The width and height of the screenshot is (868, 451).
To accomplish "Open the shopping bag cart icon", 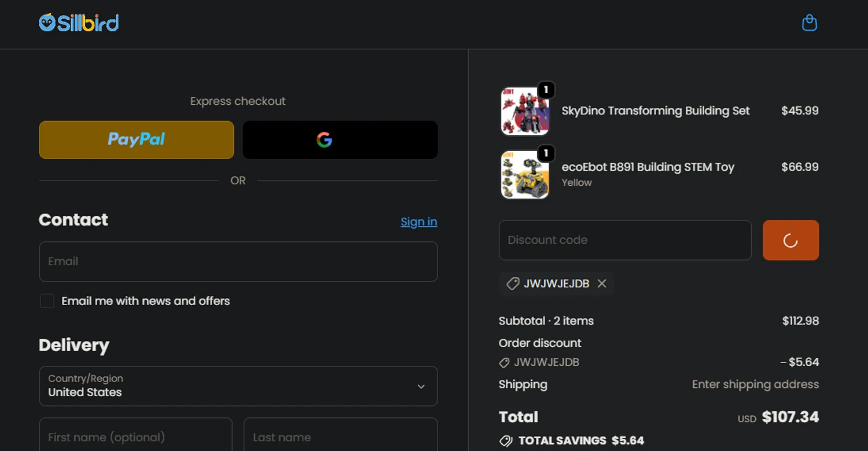I will [x=809, y=23].
